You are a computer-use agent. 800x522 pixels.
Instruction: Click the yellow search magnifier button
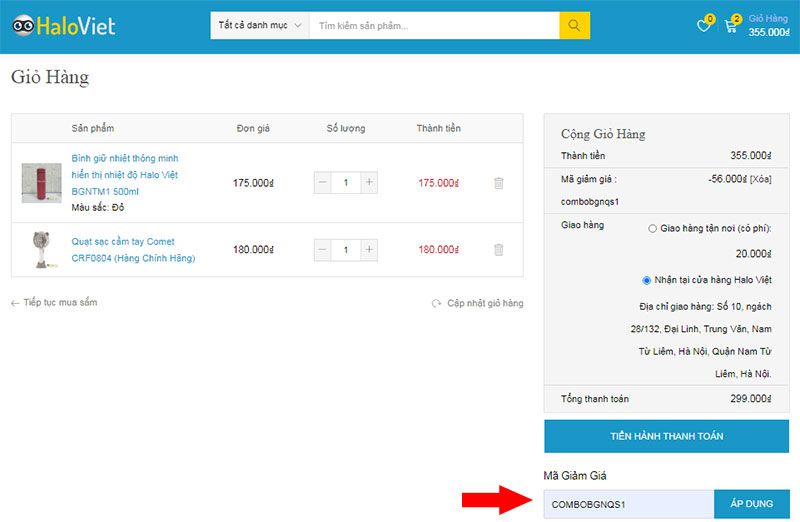pyautogui.click(x=574, y=26)
